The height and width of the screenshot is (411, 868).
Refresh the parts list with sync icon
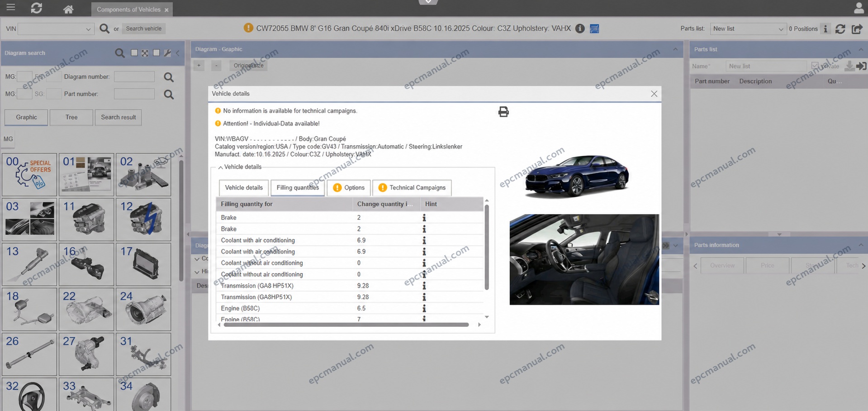[840, 29]
